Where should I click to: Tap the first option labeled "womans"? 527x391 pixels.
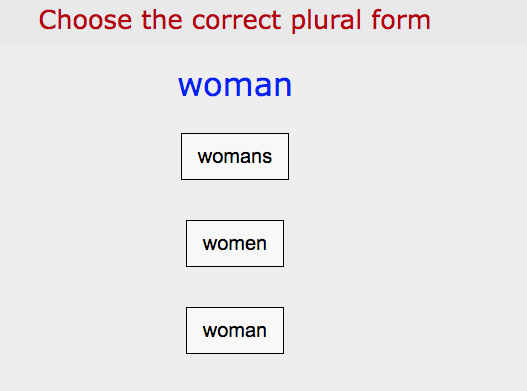[235, 156]
